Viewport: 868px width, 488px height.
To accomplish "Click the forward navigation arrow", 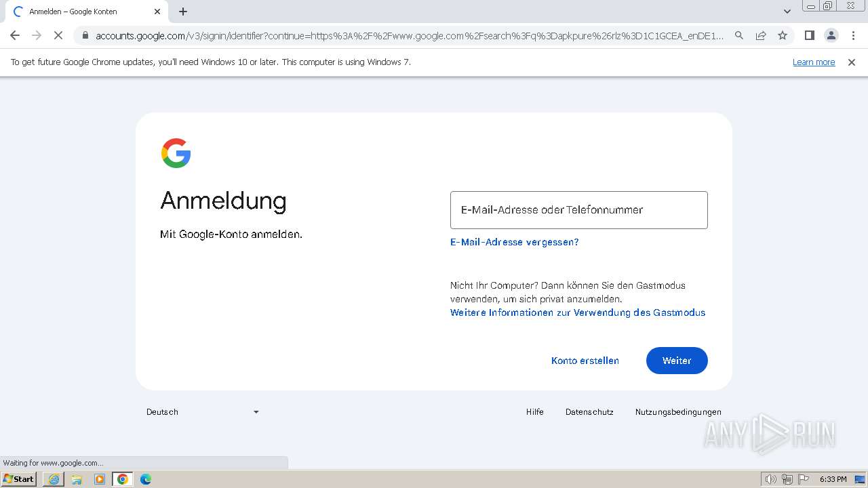I will pyautogui.click(x=37, y=35).
